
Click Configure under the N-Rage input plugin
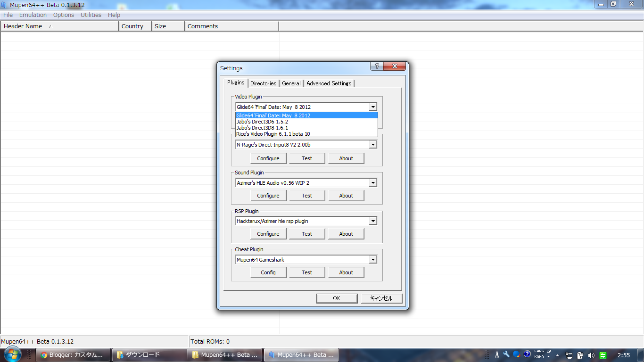pyautogui.click(x=268, y=158)
